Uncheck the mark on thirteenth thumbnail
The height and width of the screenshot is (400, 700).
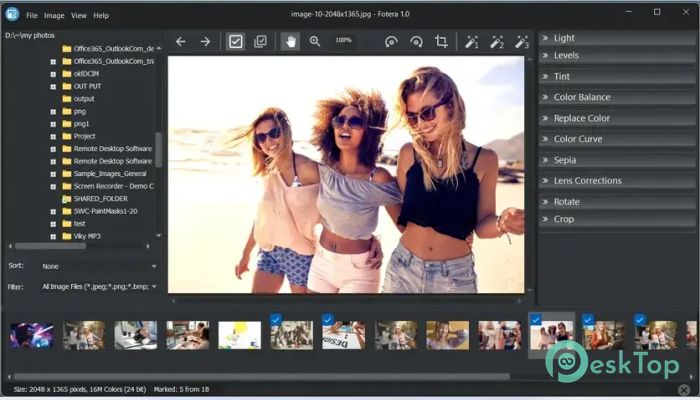(640, 319)
